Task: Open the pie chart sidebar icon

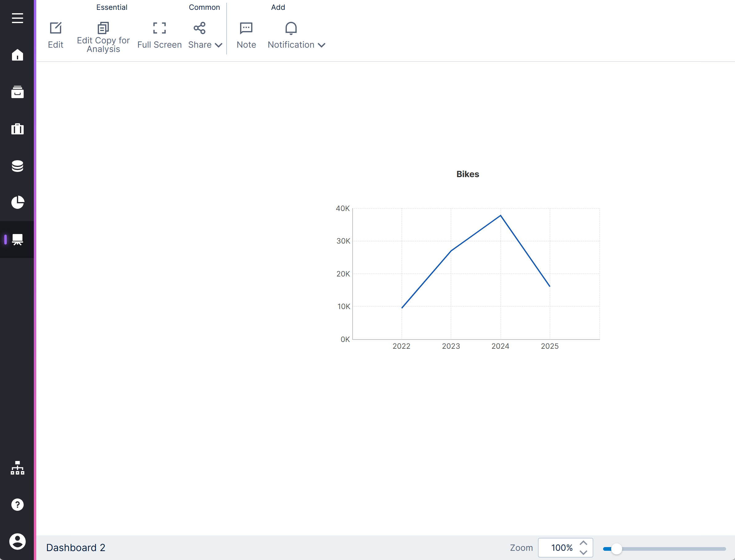Action: coord(17,202)
